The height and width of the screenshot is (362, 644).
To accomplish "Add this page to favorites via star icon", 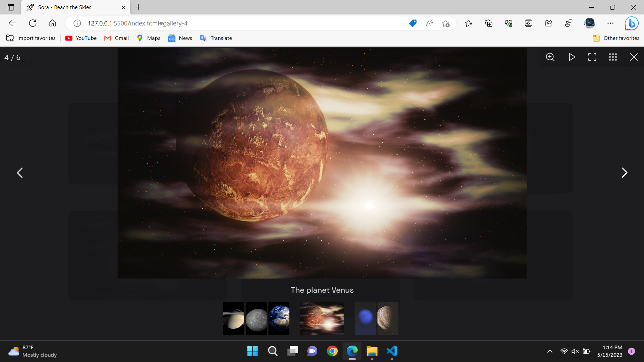I will (446, 23).
